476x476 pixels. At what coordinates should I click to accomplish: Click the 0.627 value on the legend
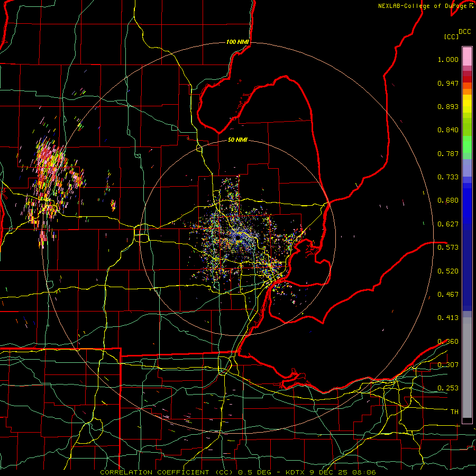[x=448, y=224]
